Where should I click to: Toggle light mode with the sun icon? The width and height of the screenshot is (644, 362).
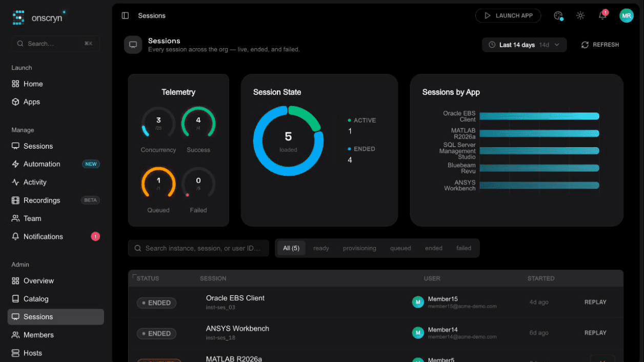pos(580,16)
